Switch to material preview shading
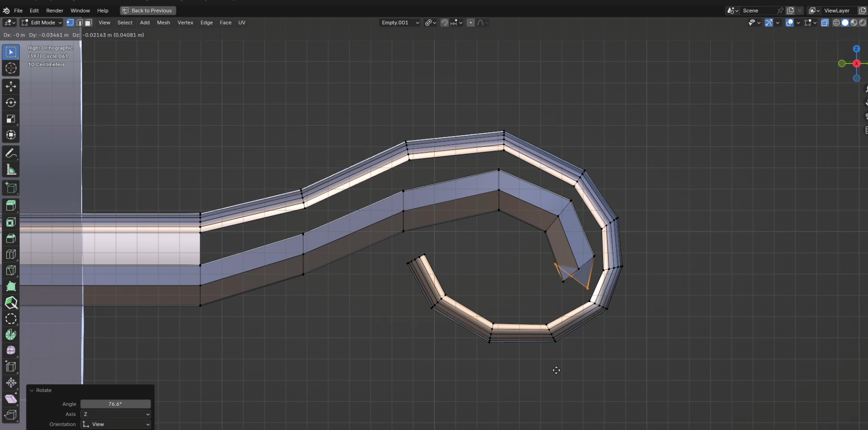 [854, 23]
